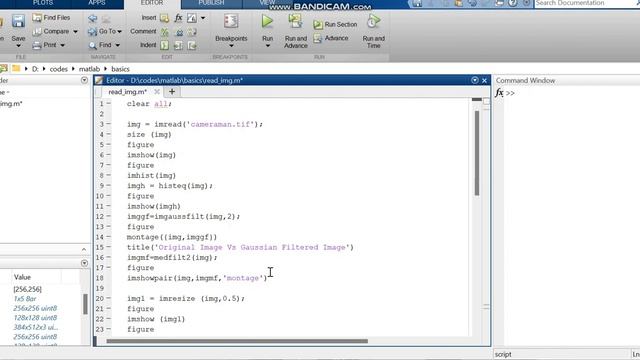Navigate forward with the right arrow icon
Screen dimensions: 640x360
106,19
